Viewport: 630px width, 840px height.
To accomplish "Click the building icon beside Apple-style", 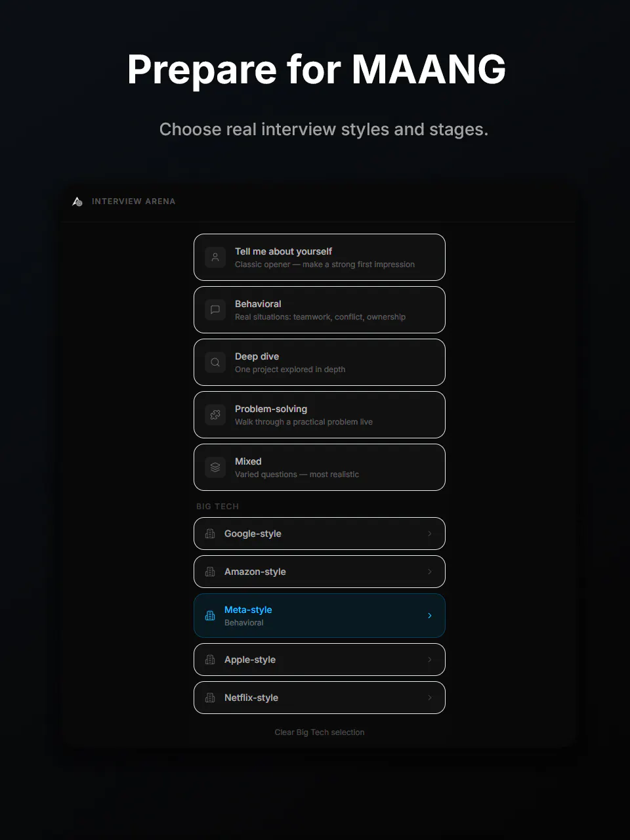I will tap(210, 660).
